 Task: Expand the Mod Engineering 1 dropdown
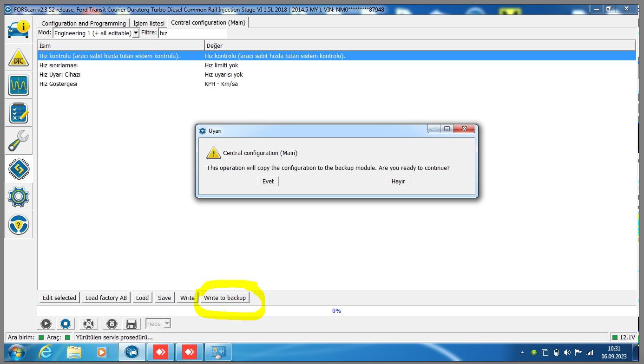coord(136,33)
